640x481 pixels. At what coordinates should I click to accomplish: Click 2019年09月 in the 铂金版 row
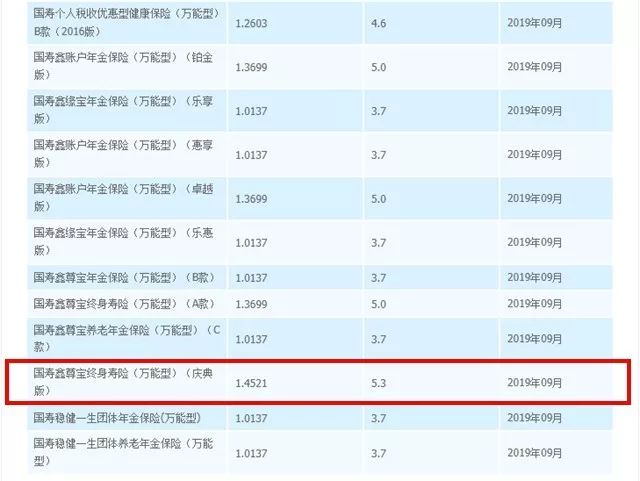click(x=535, y=67)
